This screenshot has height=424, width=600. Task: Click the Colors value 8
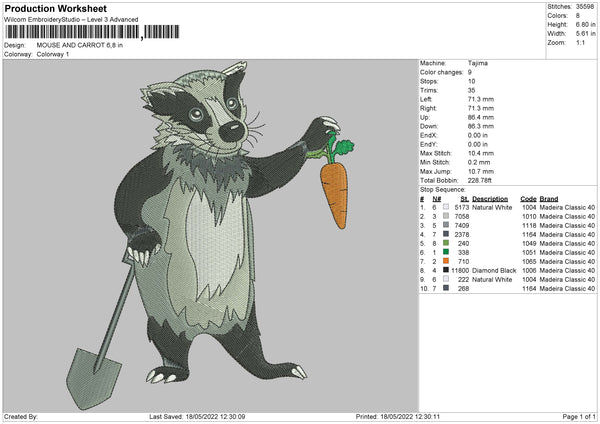tap(578, 16)
